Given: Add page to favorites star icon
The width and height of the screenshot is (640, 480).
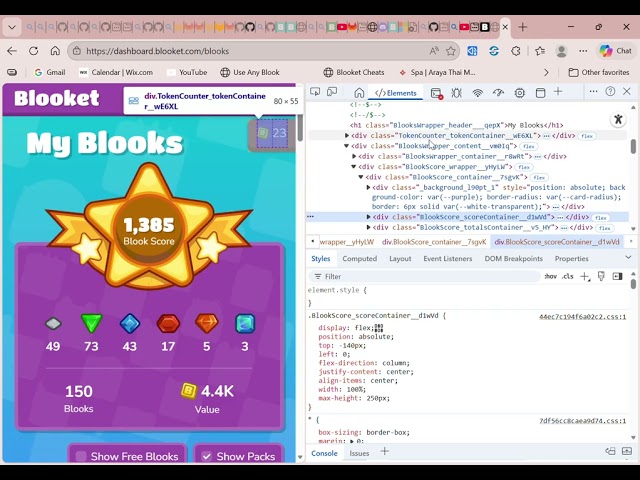Looking at the screenshot, I should click(451, 51).
